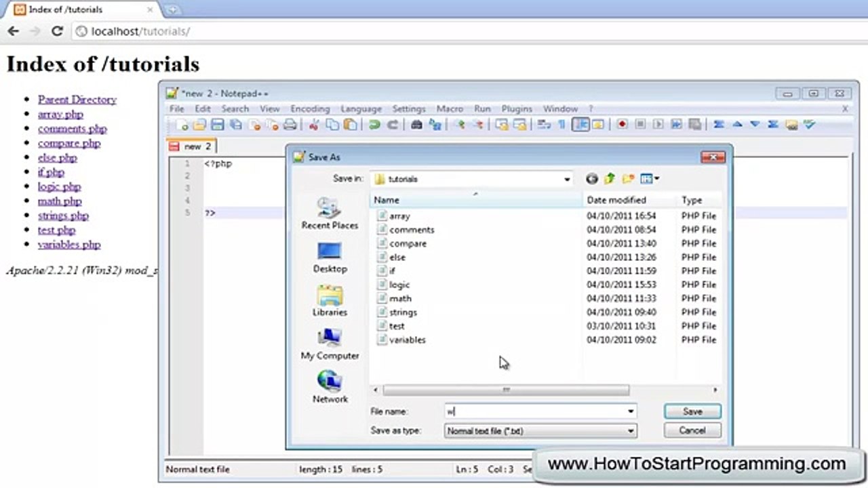This screenshot has height=488, width=868.
Task: Open the variables.php link in browser
Action: pyautogui.click(x=69, y=245)
